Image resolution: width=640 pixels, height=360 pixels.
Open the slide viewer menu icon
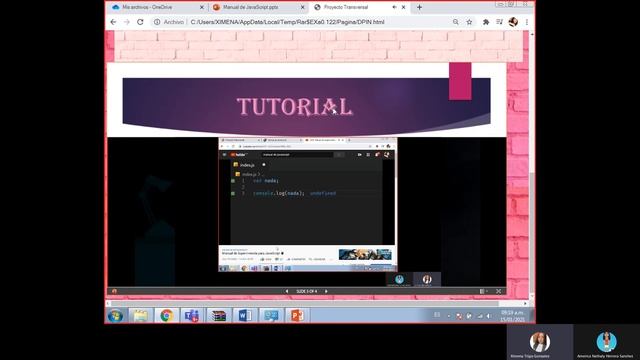[x=483, y=291]
